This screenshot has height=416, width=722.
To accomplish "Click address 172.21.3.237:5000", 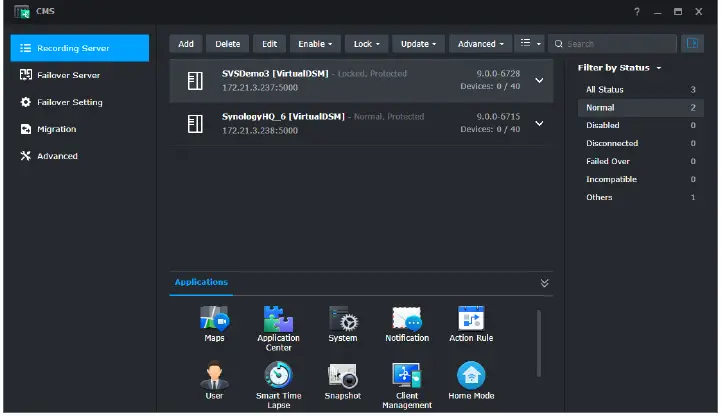I will point(260,88).
